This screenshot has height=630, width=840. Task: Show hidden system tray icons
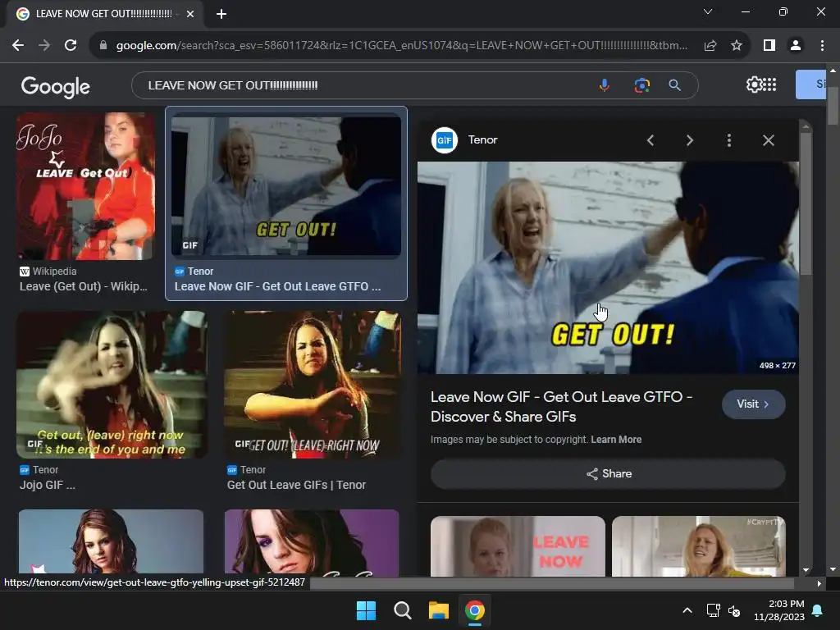click(x=687, y=610)
